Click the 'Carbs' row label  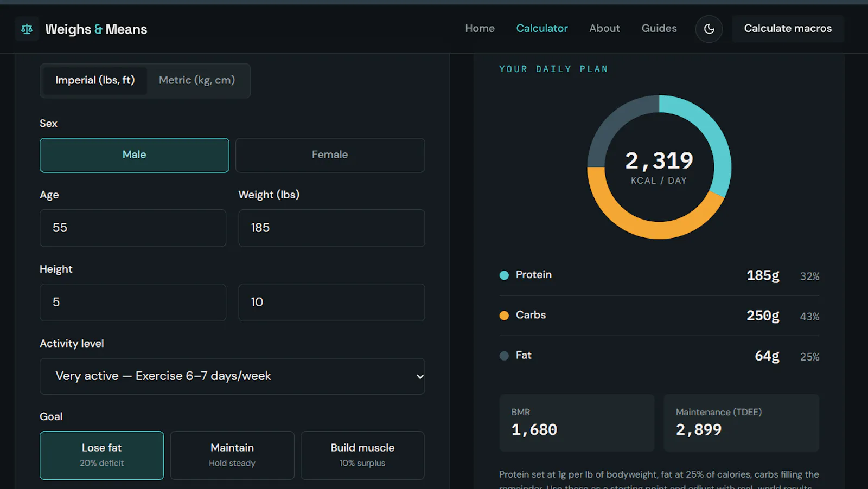[531, 315]
